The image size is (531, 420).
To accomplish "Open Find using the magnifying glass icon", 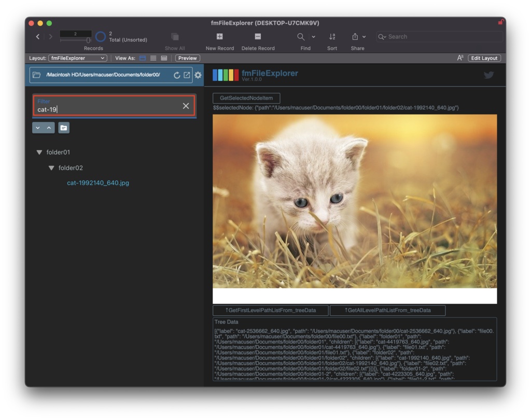I will (x=300, y=36).
